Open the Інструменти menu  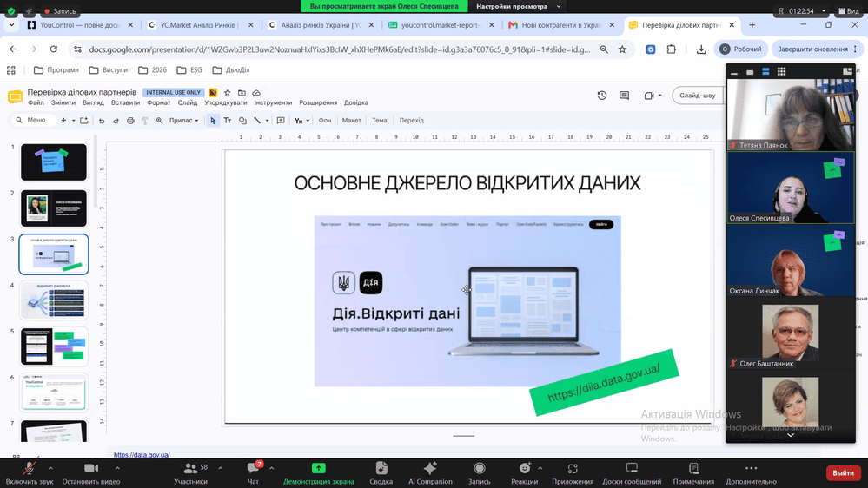pos(273,102)
